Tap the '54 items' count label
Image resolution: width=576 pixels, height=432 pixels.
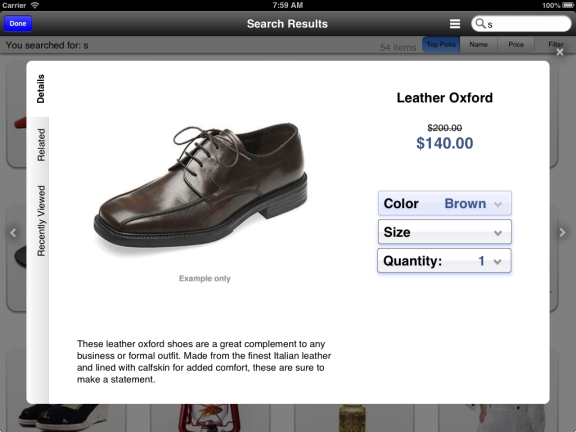tap(398, 47)
